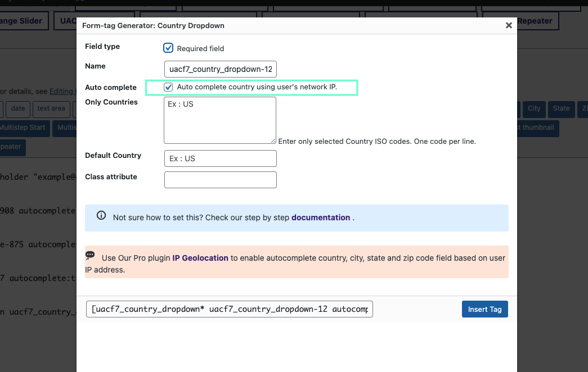This screenshot has width=588, height=372.
Task: Open the step by step documentation link
Action: pos(321,217)
